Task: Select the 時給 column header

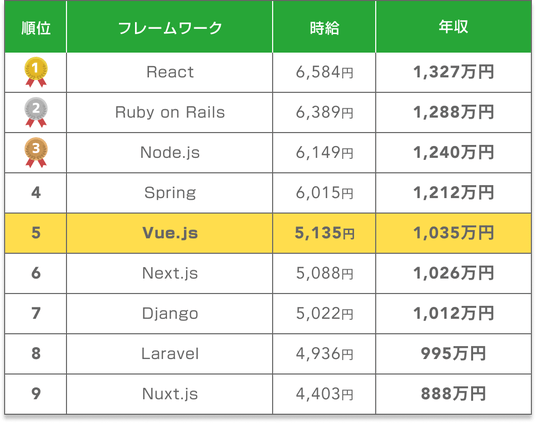Action: click(x=324, y=27)
